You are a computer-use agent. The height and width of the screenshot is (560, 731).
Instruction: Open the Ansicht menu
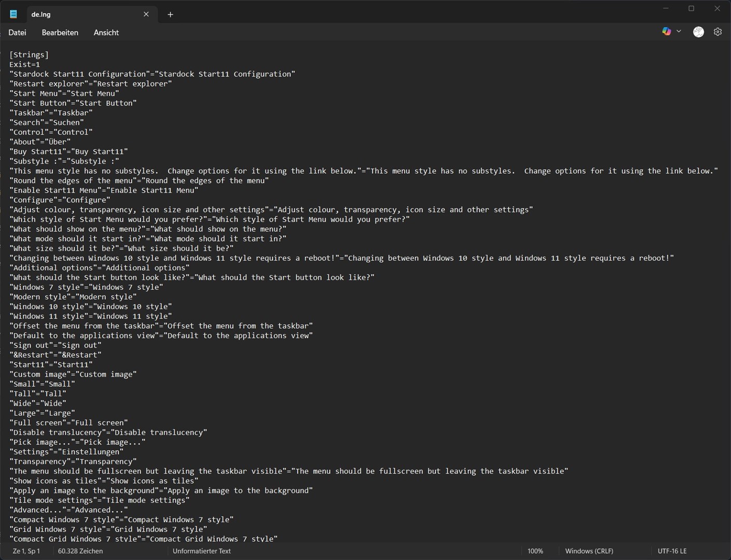[106, 33]
